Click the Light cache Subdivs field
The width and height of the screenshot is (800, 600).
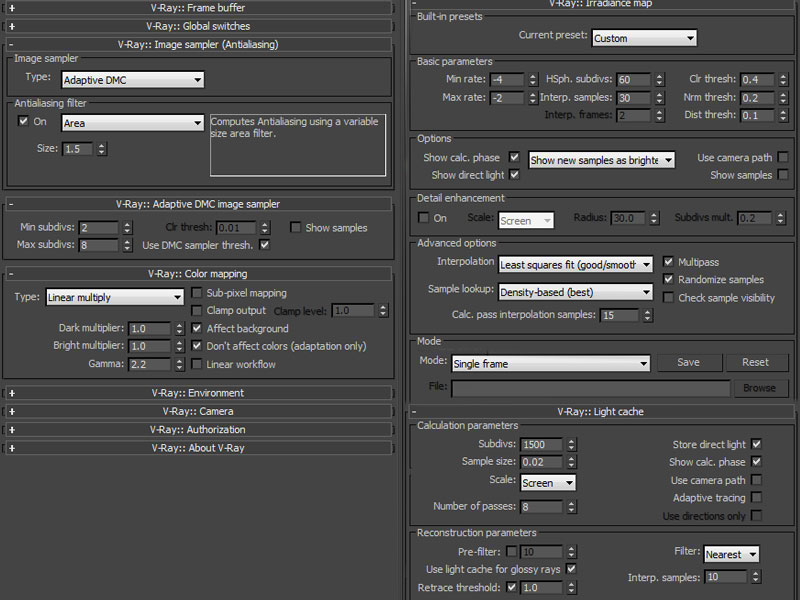tap(541, 445)
